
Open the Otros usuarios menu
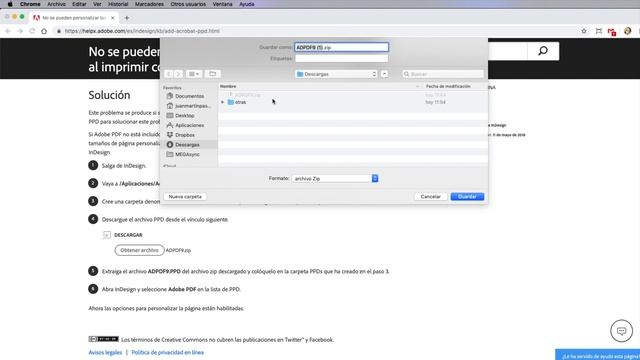pyautogui.click(x=188, y=4)
